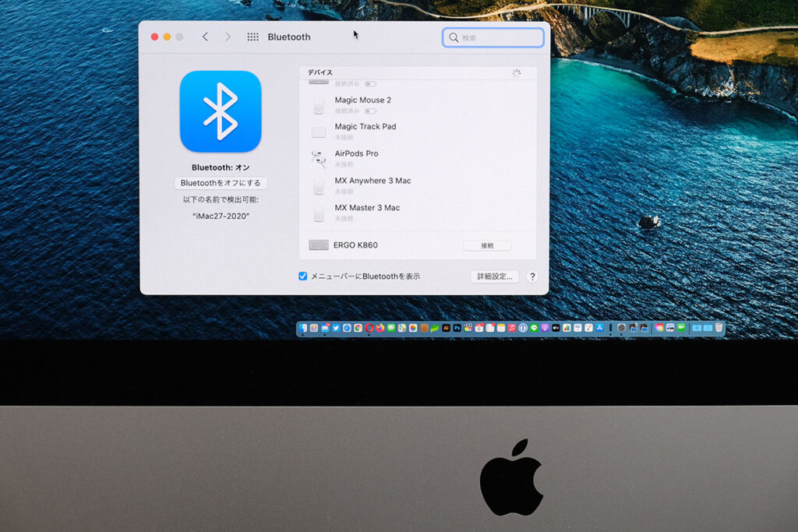Open System Preferences gear in Dock
The height and width of the screenshot is (532, 798).
(x=621, y=328)
